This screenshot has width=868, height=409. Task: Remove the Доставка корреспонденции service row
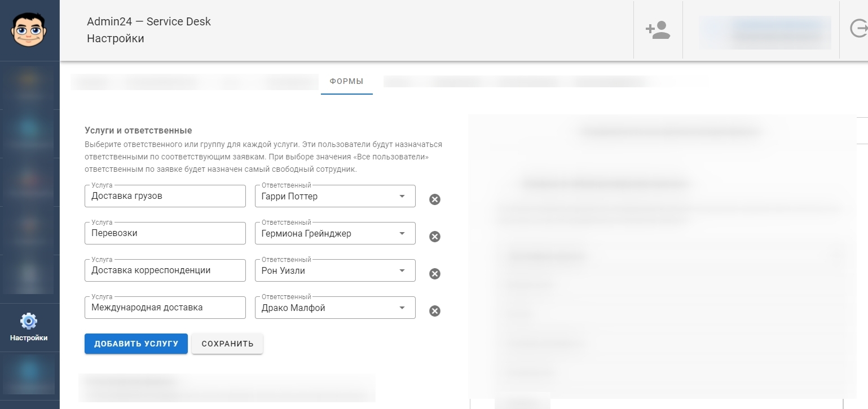(435, 273)
